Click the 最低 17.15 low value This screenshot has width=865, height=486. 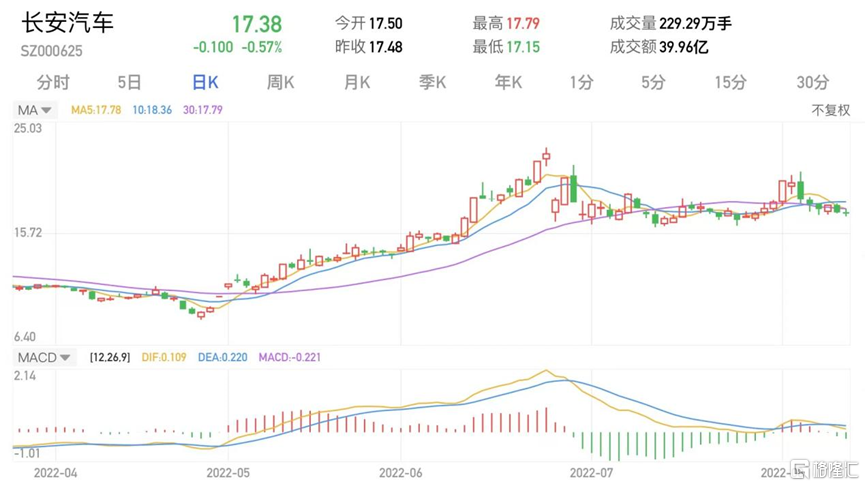[x=506, y=47]
